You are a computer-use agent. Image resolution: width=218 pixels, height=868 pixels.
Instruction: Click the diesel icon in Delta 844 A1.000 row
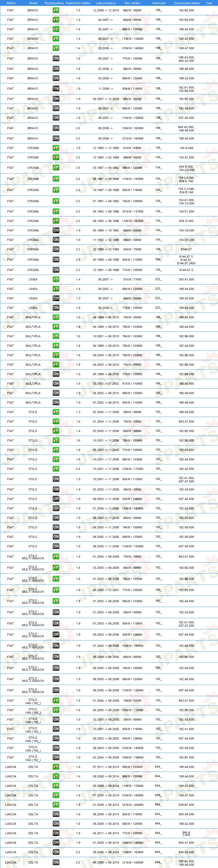(56, 843)
